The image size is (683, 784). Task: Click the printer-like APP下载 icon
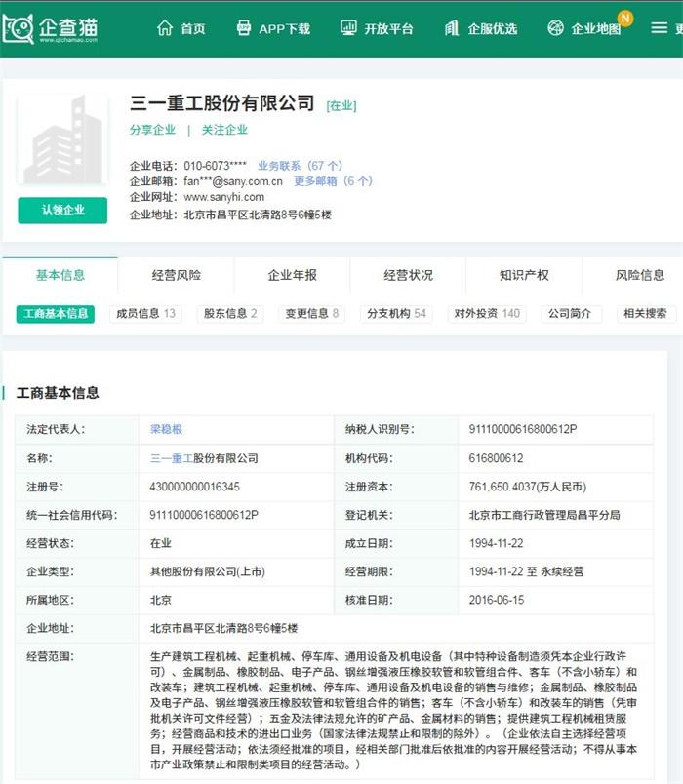tap(244, 27)
